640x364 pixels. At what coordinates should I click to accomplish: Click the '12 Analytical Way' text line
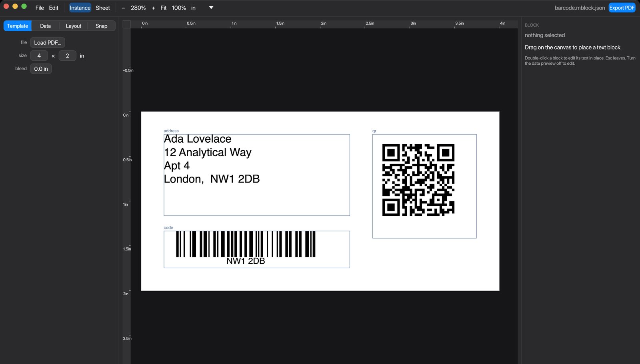click(x=208, y=152)
